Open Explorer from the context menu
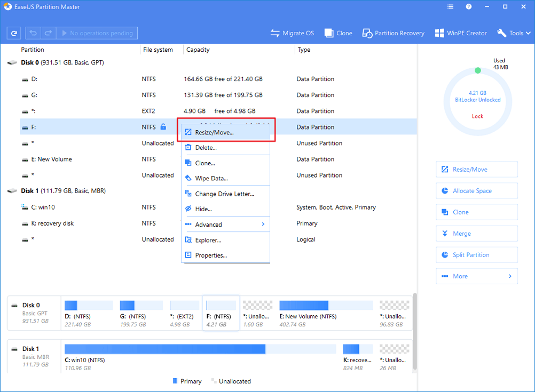 point(225,240)
